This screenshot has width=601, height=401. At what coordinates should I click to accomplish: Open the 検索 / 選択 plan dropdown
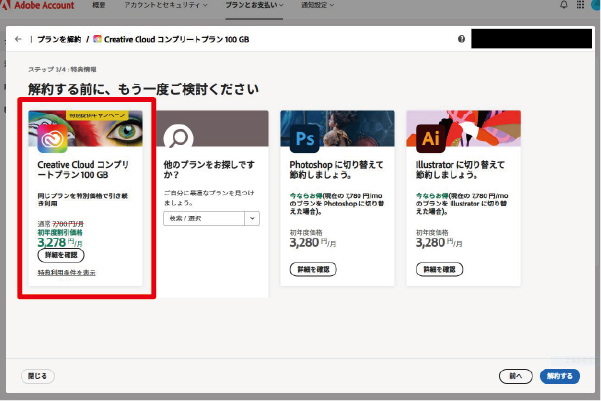point(212,219)
